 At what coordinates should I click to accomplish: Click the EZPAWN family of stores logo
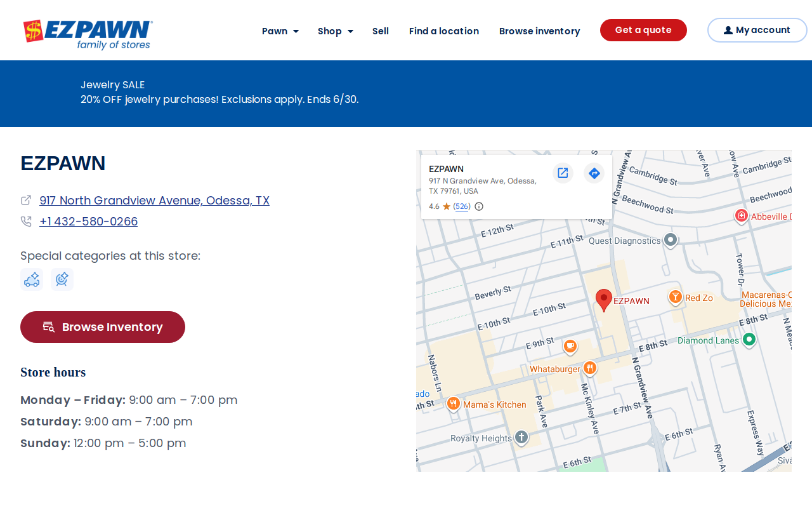[88, 34]
